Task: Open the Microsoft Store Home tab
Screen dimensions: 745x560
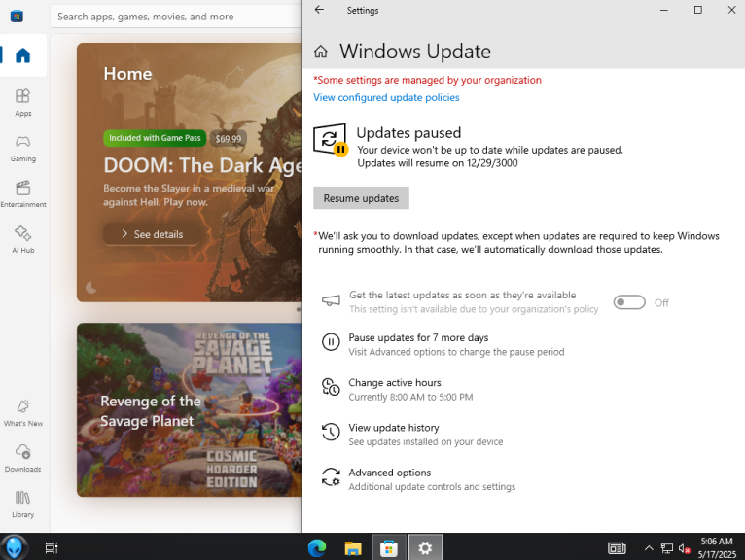Action: (x=22, y=55)
